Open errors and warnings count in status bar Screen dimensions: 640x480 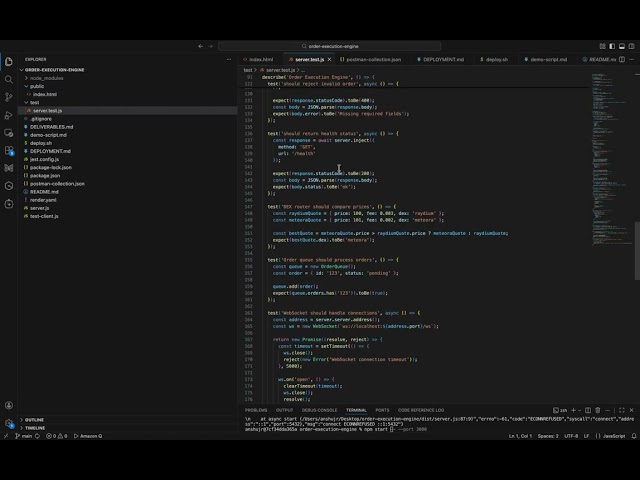[57, 436]
